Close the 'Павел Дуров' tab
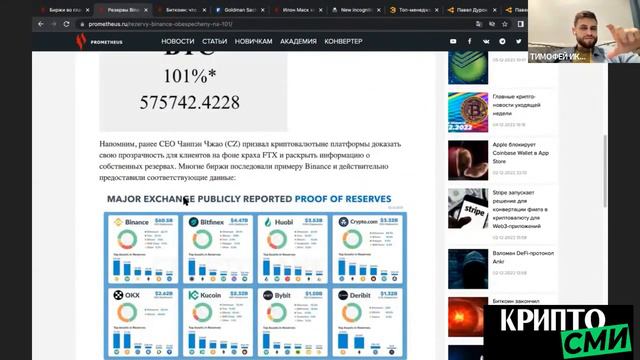Image resolution: width=640 pixels, height=360 pixels. tap(495, 10)
